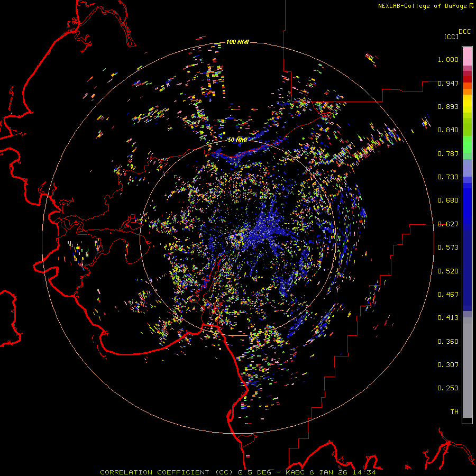Pick the bright green color bar segment
This screenshot has width=476, height=476.
click(x=467, y=144)
